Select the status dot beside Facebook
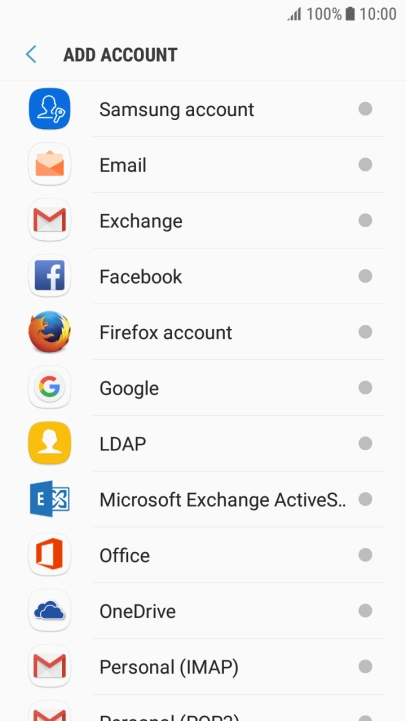The image size is (406, 721). tap(365, 276)
